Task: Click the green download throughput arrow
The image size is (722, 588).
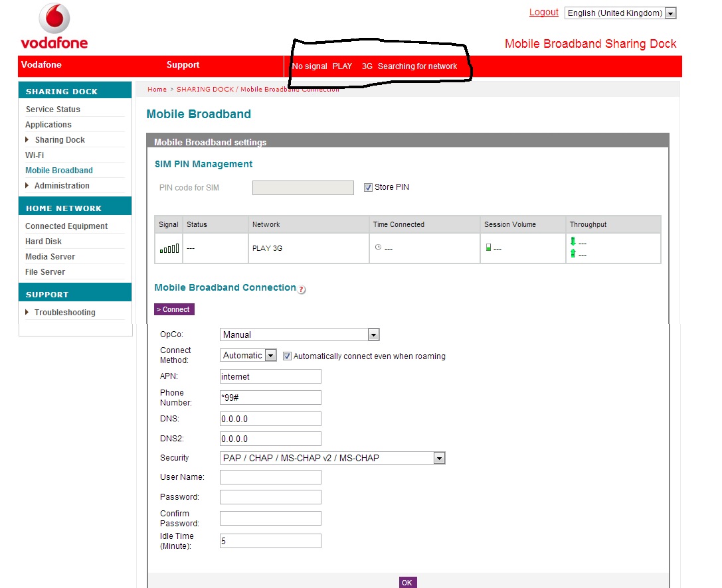Action: point(573,242)
